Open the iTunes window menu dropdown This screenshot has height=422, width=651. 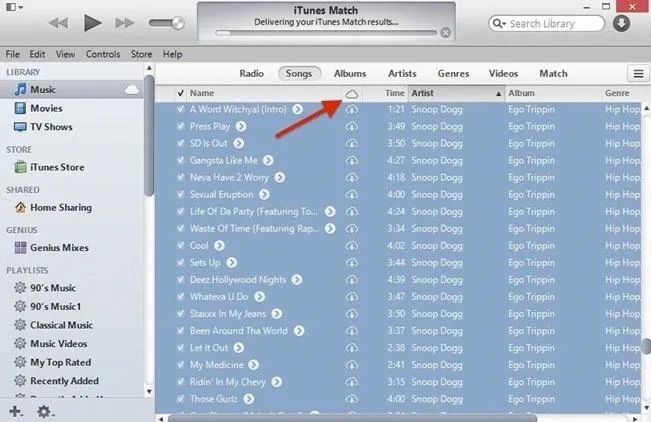tap(15, 7)
